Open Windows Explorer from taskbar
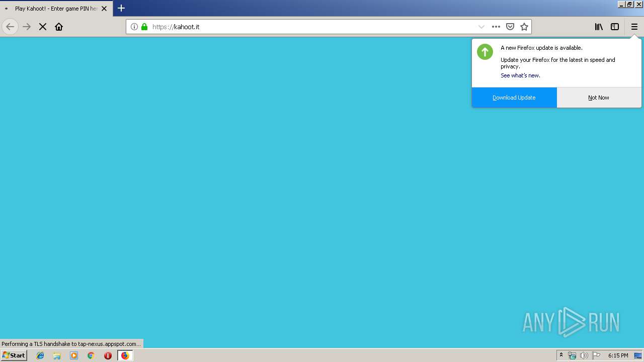 pos(57,355)
